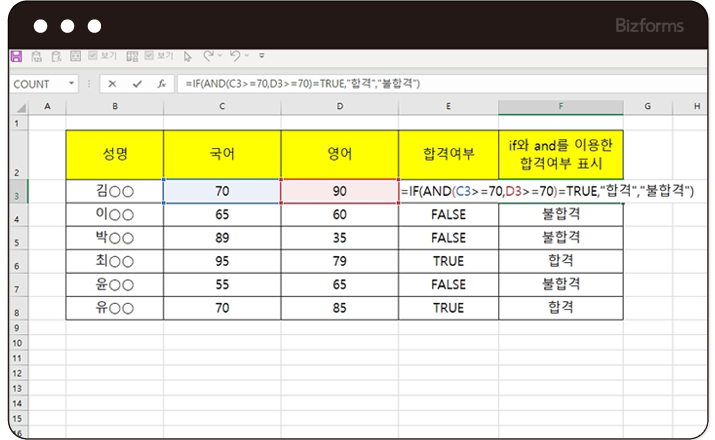This screenshot has height=440, width=715.
Task: Cancel formula entry with the X icon
Action: coord(112,84)
